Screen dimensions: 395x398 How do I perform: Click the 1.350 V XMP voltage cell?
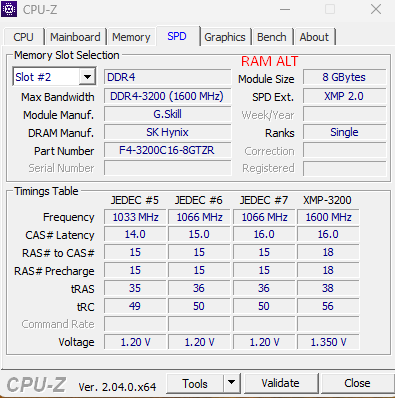[x=328, y=342]
